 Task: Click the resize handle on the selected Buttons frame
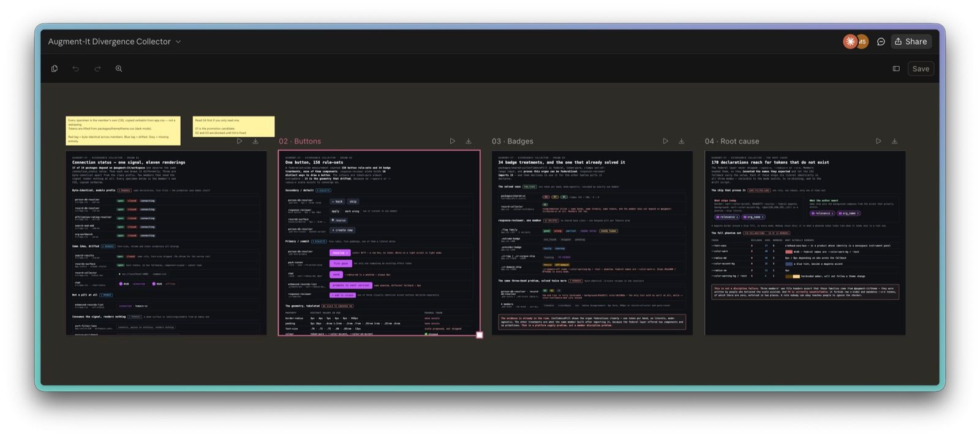coord(480,335)
